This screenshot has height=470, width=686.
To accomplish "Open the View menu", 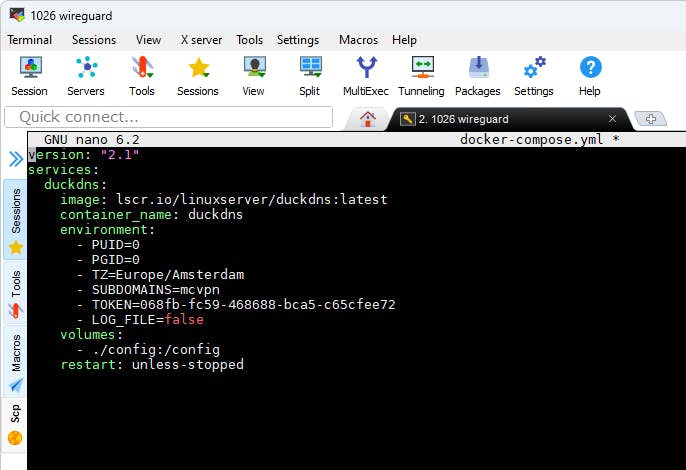I will pos(148,40).
